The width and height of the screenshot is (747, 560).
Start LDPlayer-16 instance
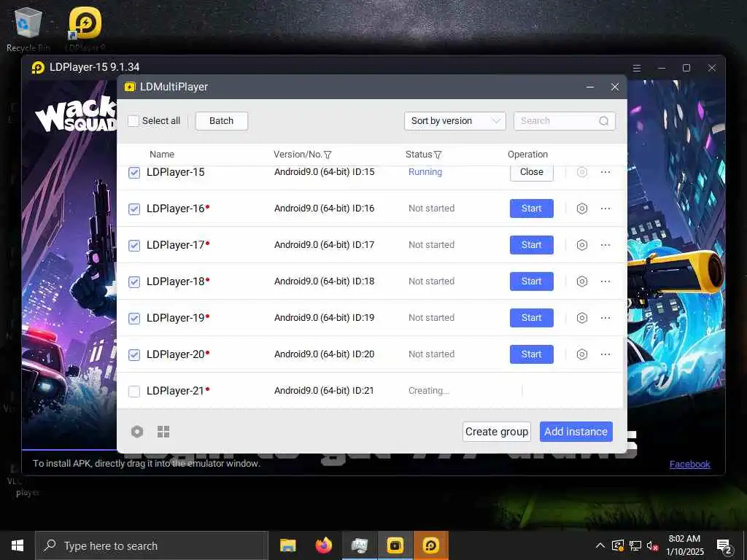click(x=532, y=209)
